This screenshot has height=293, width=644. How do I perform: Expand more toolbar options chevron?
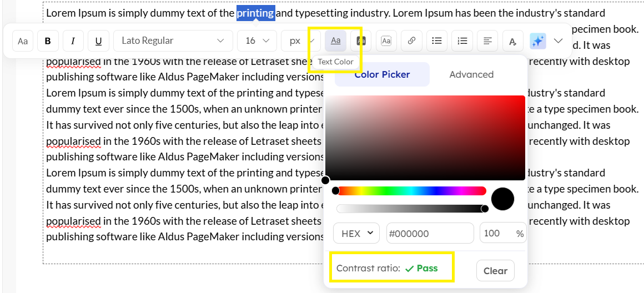pyautogui.click(x=559, y=41)
